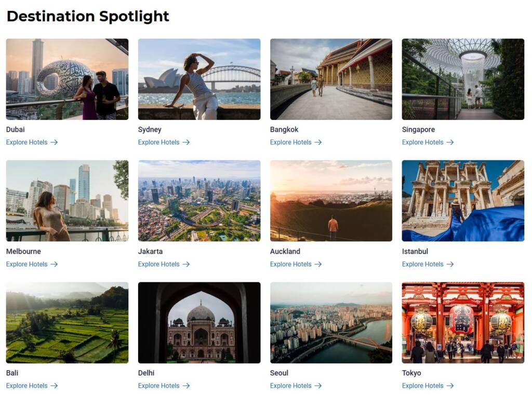
Task: Open the Sydney Opera House photo
Action: click(199, 79)
